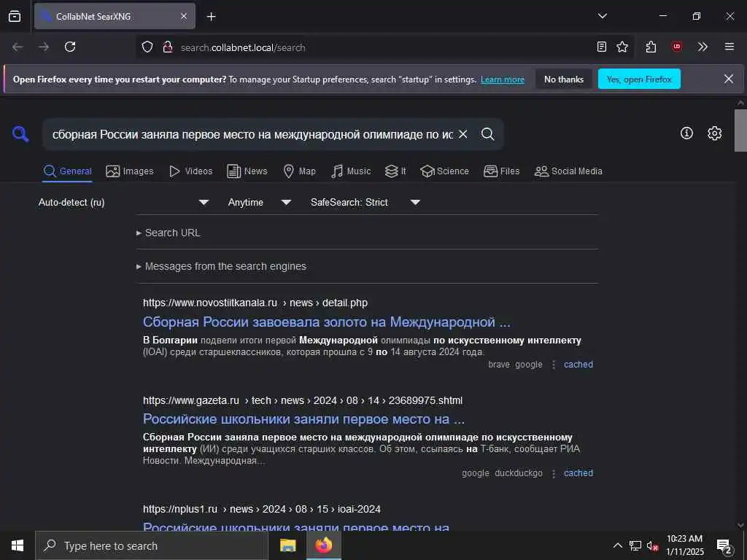Open SearXNG preferences gear icon
The image size is (747, 560).
coord(714,133)
